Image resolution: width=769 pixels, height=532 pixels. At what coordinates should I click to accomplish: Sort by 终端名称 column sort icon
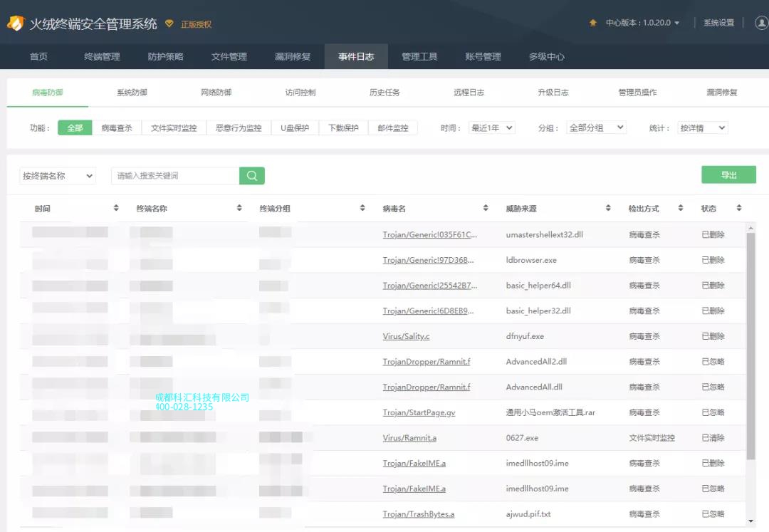click(x=239, y=208)
